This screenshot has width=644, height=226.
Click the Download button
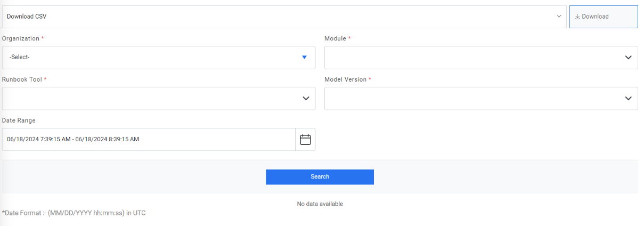coord(603,17)
